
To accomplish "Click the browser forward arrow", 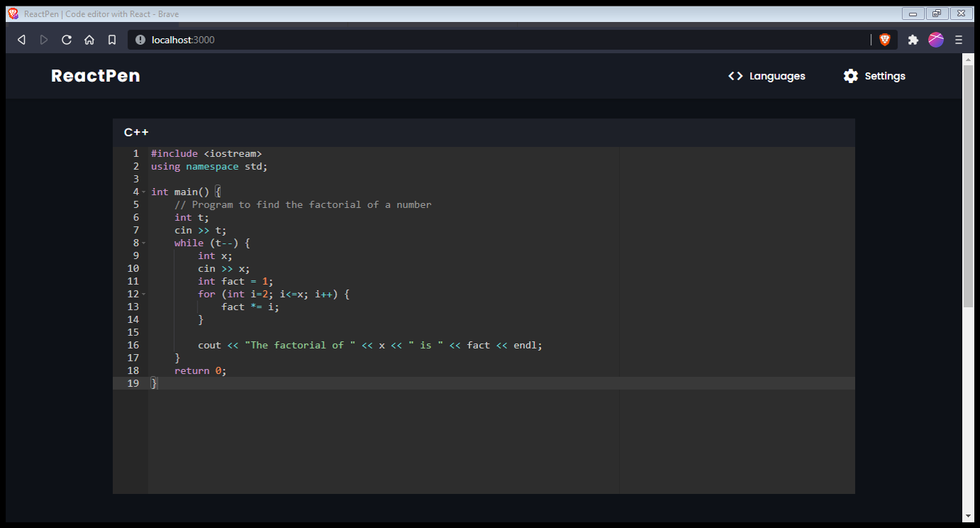I will 44,40.
